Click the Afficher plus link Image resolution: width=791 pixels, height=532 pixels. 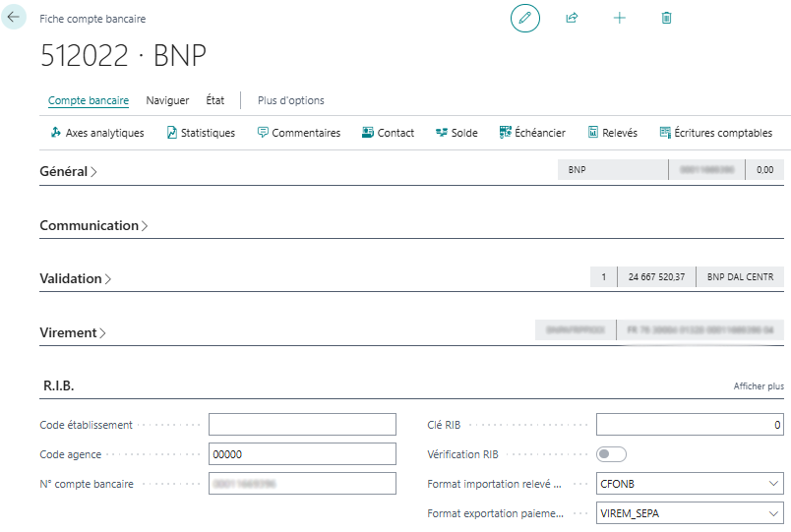pos(759,386)
